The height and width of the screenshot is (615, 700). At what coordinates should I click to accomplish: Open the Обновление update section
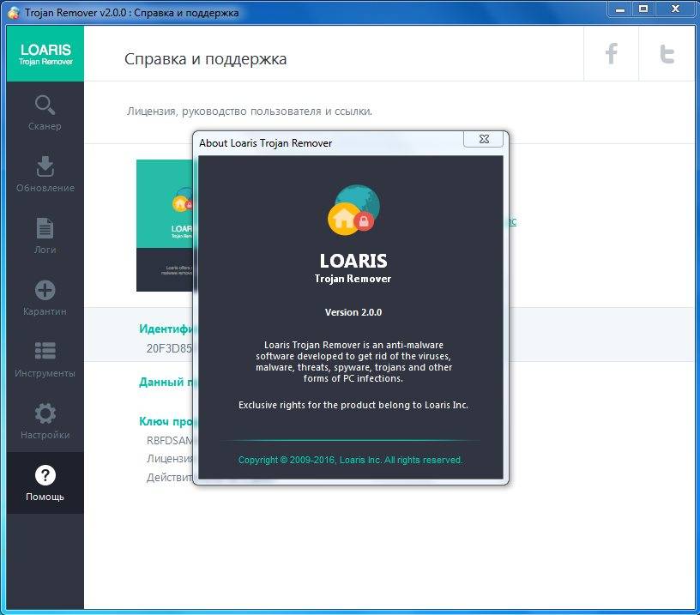point(45,174)
